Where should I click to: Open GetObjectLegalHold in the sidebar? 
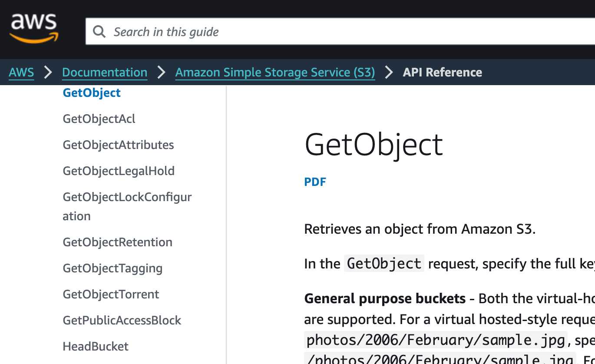click(119, 171)
